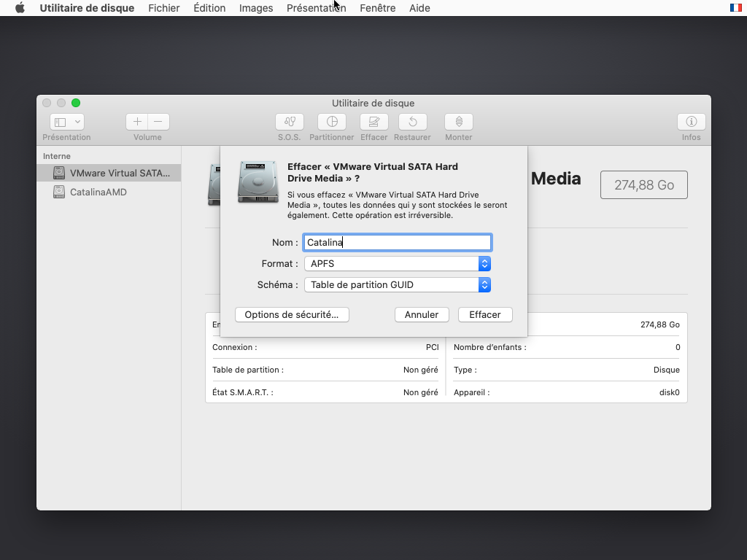Click the Effacer toolbar icon
Viewport: 747px width, 560px height.
374,122
